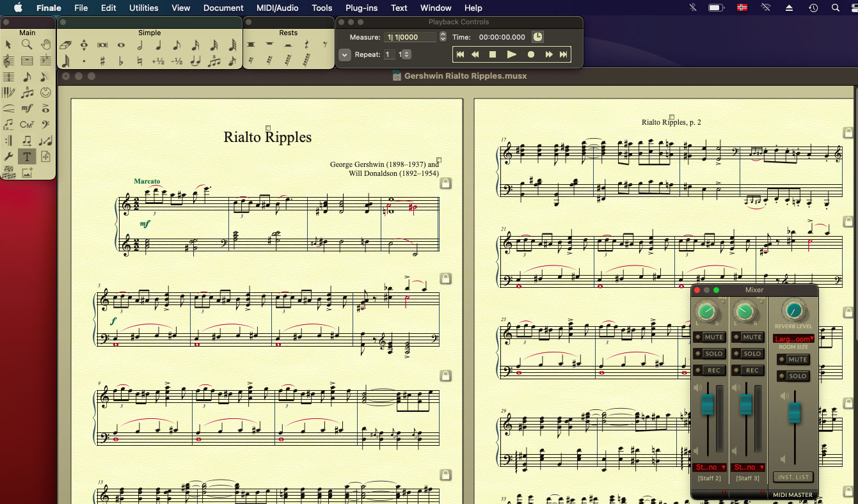Select the Staff tool with treble clef

click(8, 61)
